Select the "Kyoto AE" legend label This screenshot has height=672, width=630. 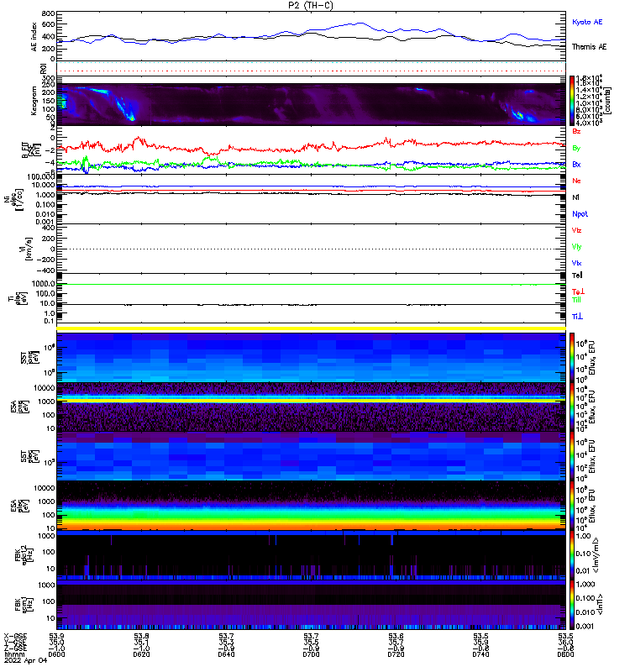pos(587,22)
